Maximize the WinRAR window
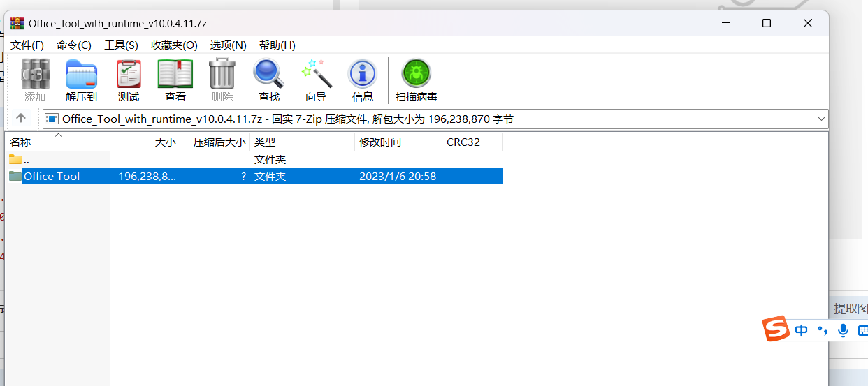Screen dimensions: 868x386 (x=767, y=23)
